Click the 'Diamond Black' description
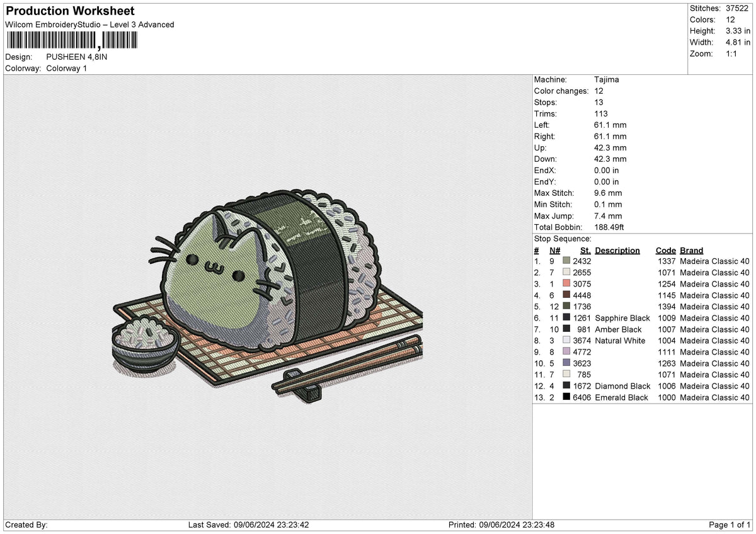Image resolution: width=756 pixels, height=534 pixels. (622, 386)
